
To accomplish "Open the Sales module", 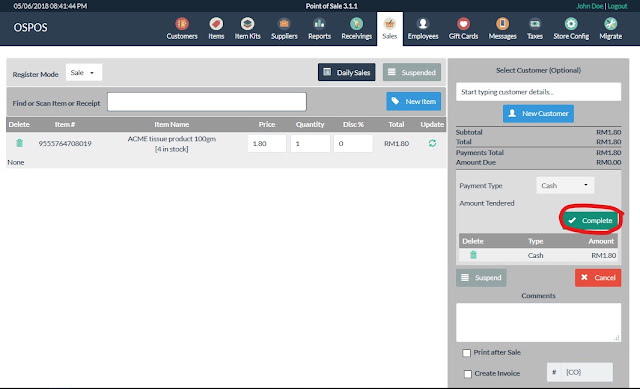I will coord(390,29).
